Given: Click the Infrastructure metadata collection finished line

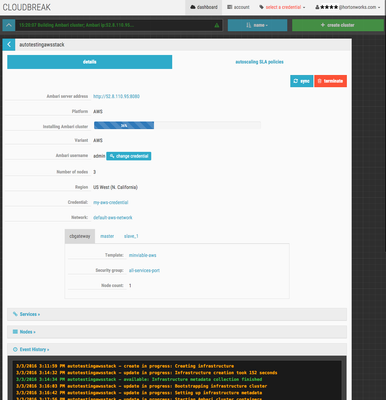Looking at the screenshot, I should pos(139,379).
